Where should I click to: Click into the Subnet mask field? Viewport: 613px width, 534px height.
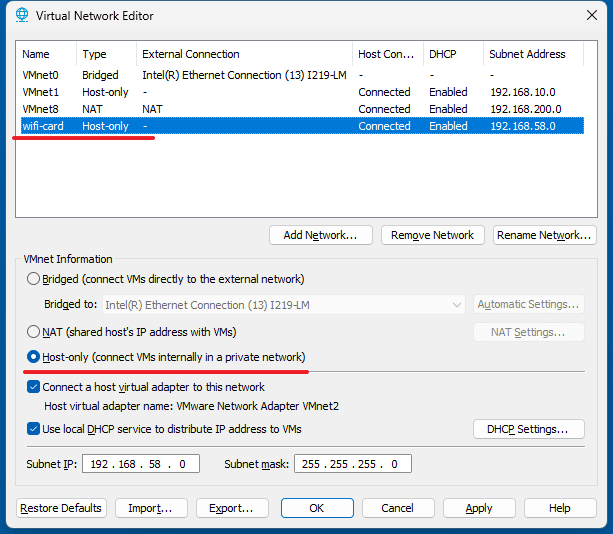click(352, 464)
